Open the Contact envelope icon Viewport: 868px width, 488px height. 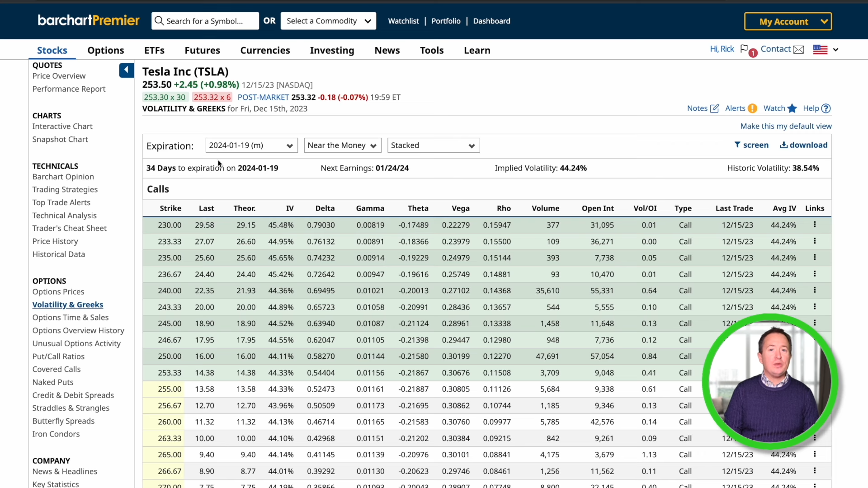[x=798, y=49]
